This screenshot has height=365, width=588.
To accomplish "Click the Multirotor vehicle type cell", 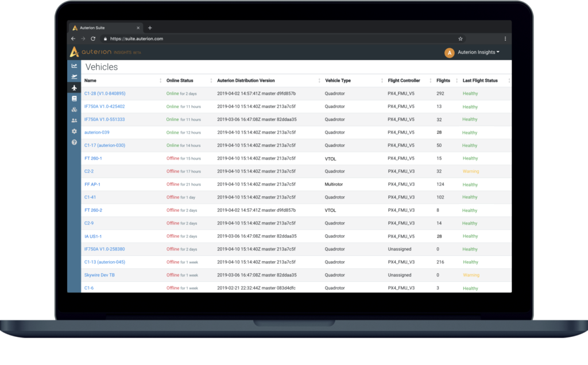I will point(334,184).
